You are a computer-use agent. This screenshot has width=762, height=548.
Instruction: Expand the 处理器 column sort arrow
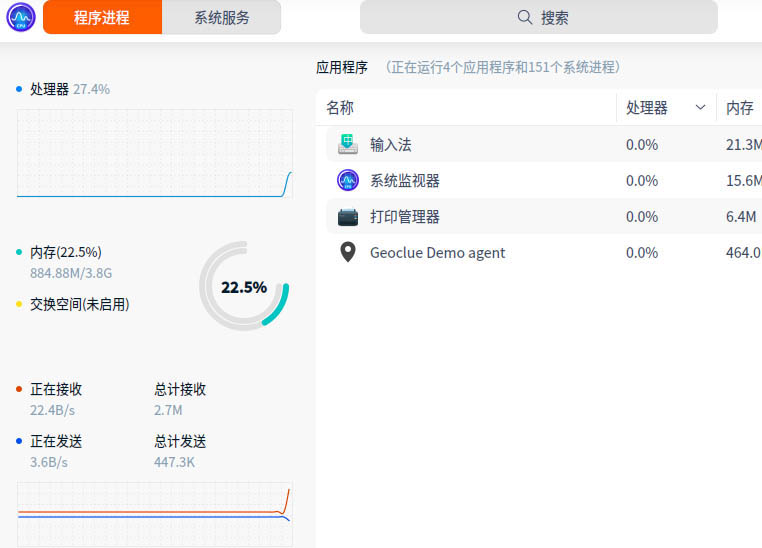[x=700, y=108]
